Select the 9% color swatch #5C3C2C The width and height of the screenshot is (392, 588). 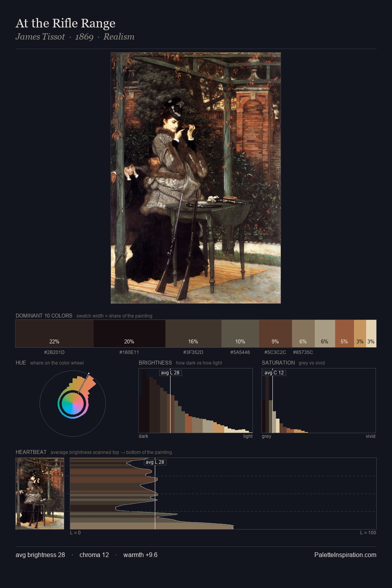click(276, 334)
